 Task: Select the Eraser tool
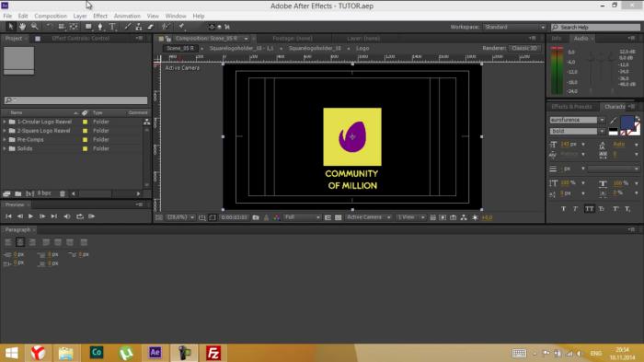[151, 27]
